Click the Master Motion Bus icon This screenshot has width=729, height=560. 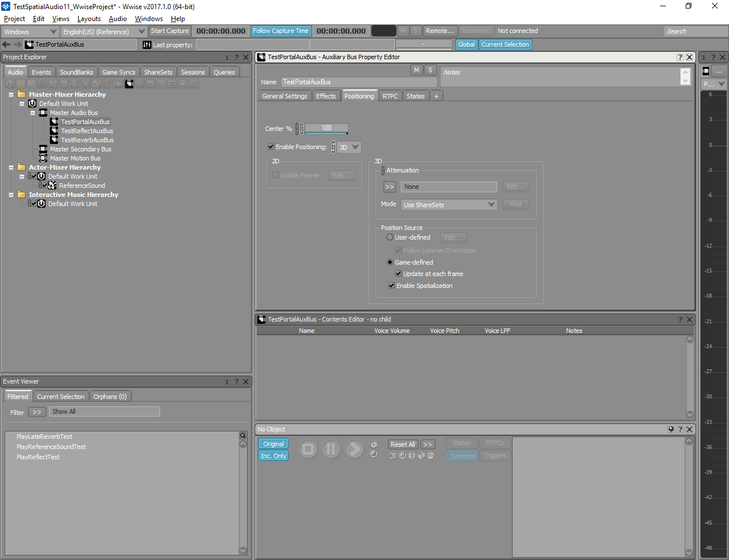coord(43,158)
